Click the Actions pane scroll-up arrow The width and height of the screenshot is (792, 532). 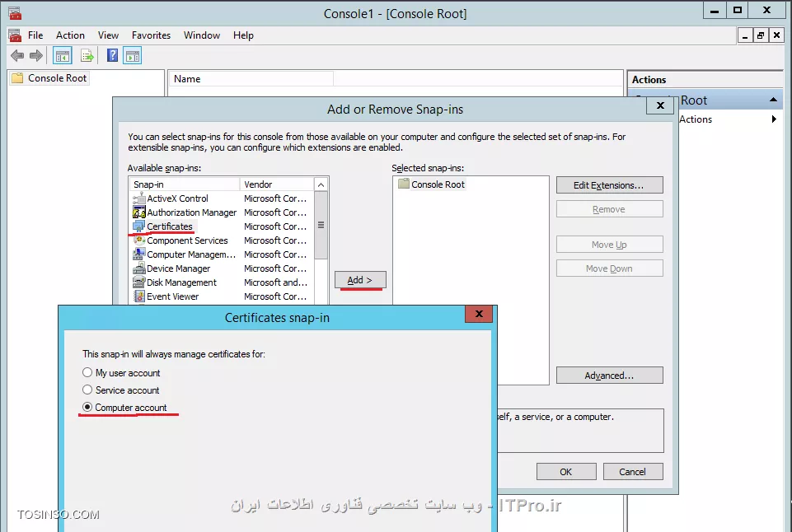[x=773, y=99]
